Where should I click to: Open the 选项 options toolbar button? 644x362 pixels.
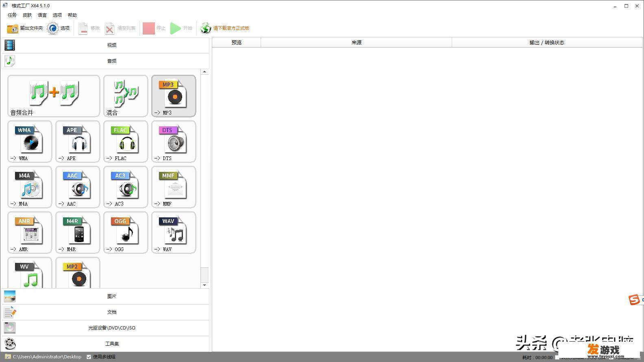point(59,28)
